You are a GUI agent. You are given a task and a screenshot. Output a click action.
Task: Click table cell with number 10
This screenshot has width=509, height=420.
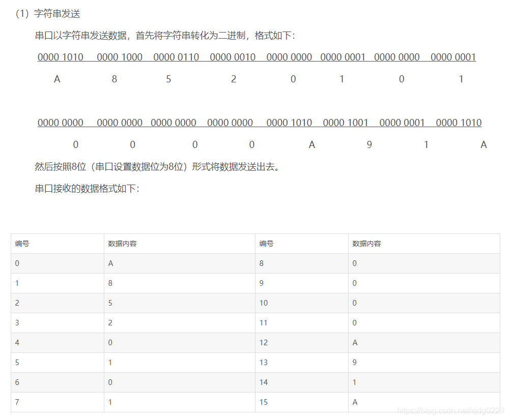[x=301, y=303]
